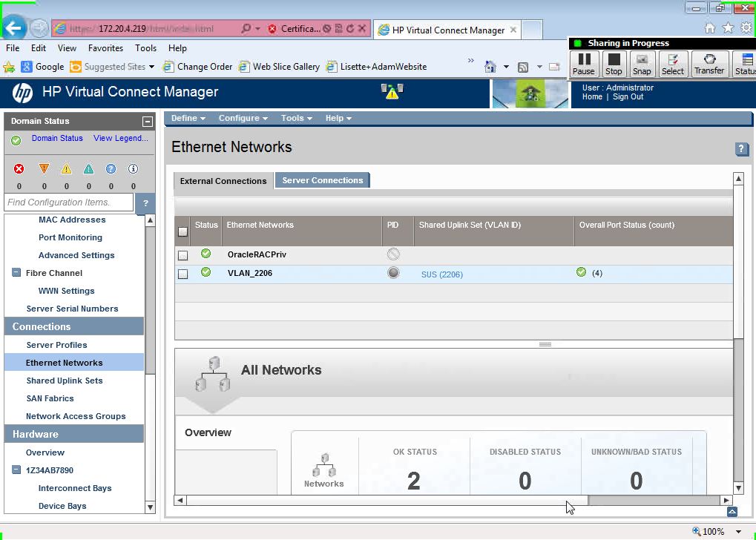Click the Read mail icon in command bar
The height and width of the screenshot is (540, 756).
(554, 67)
